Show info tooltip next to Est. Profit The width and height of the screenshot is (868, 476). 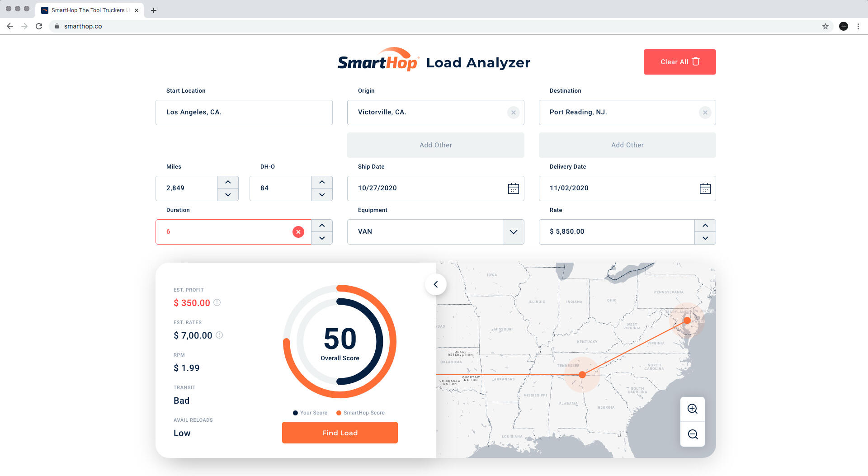click(x=217, y=302)
